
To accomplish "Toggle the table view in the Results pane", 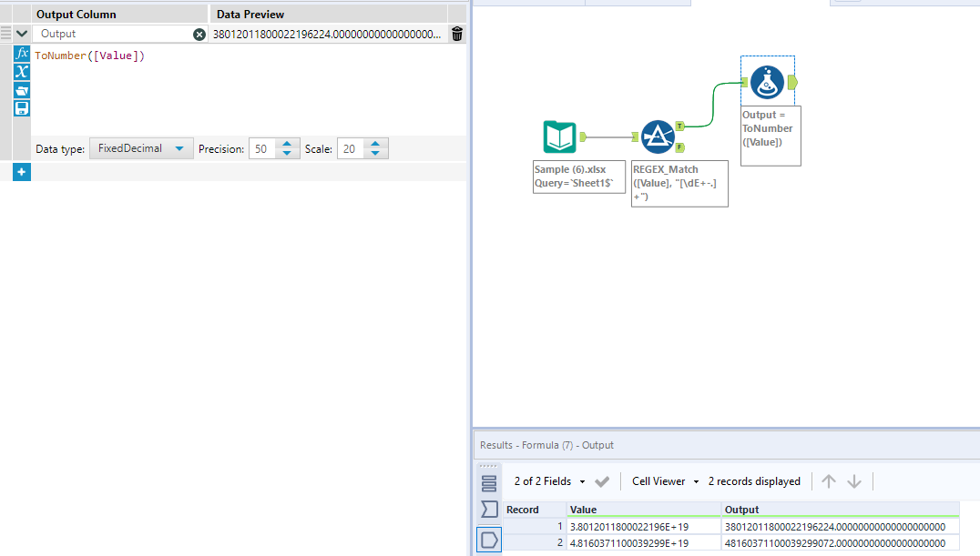I will [x=489, y=483].
